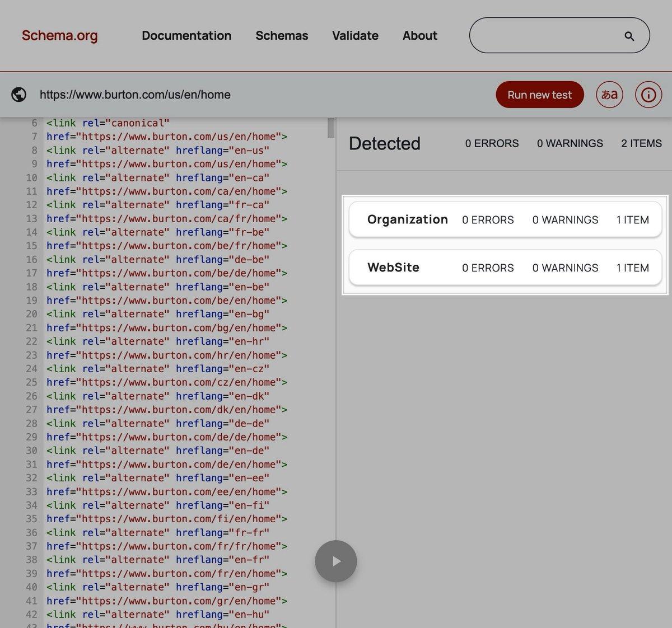
Task: Open the language settings icon
Action: pyautogui.click(x=609, y=95)
